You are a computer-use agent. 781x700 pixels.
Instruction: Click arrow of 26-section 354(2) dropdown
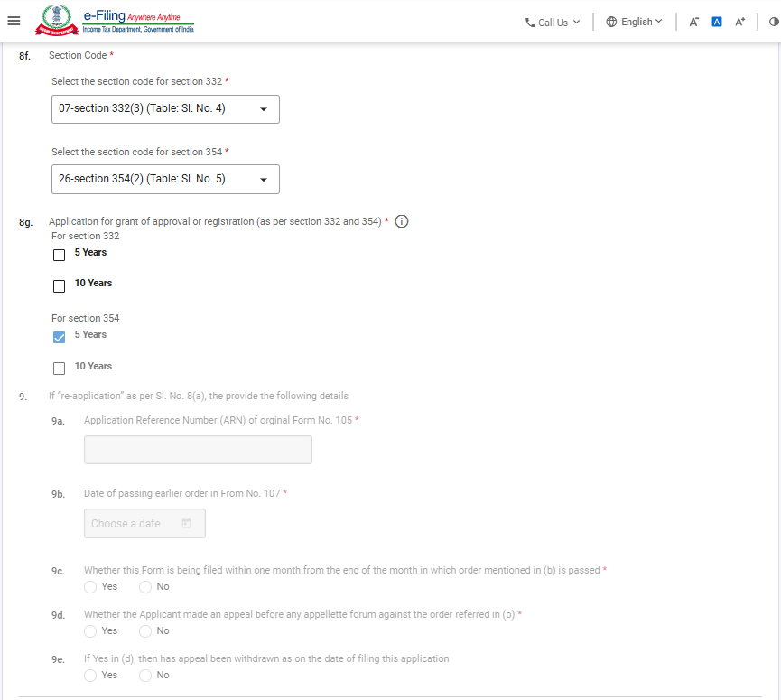264,180
